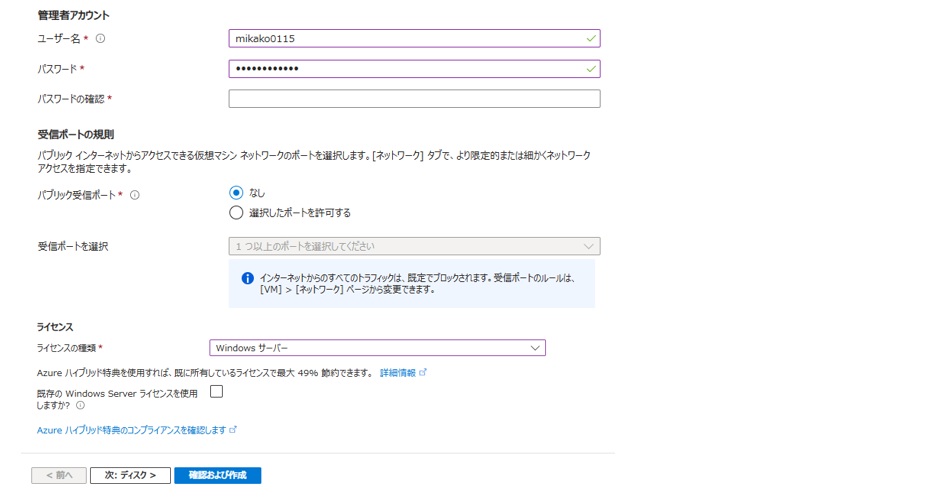Click the green checkmark in the パスワード field

(x=591, y=69)
